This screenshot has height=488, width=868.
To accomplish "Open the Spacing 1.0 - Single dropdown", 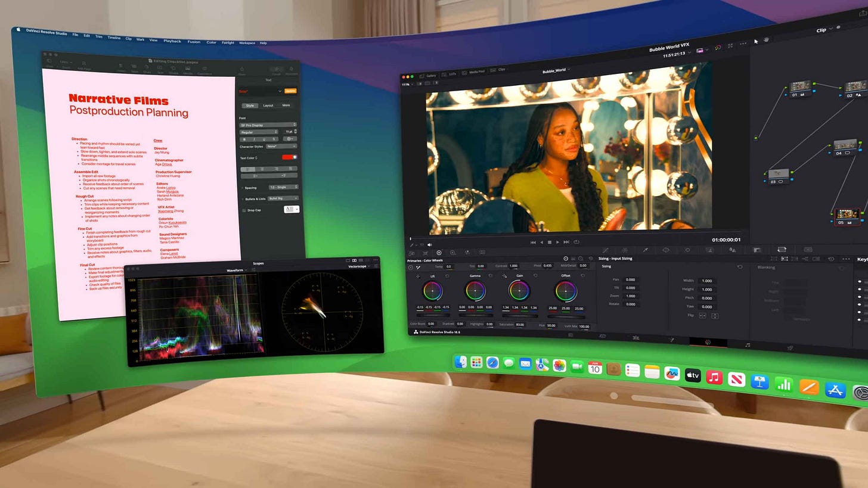I will click(x=283, y=187).
